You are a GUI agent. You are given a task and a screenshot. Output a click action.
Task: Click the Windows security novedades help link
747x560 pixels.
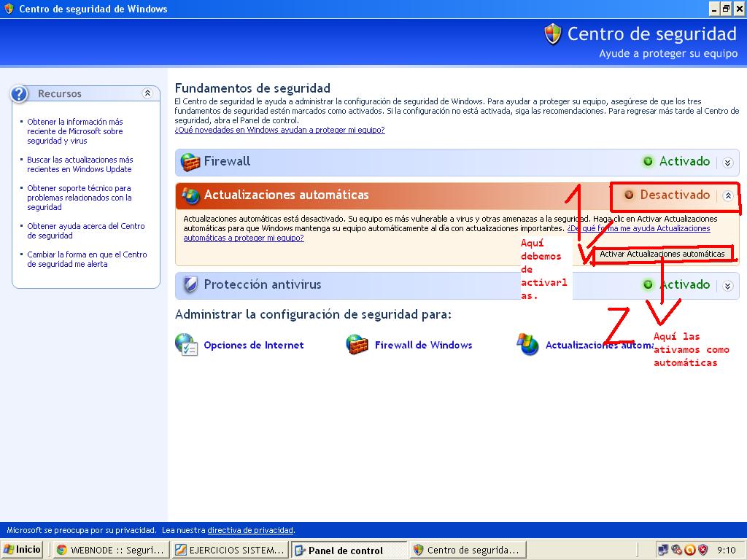point(279,130)
